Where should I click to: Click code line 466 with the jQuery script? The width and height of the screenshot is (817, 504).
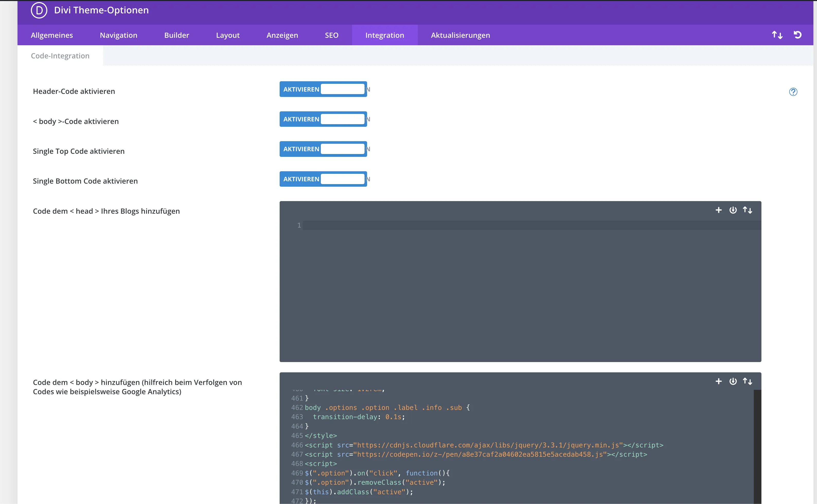click(x=484, y=445)
